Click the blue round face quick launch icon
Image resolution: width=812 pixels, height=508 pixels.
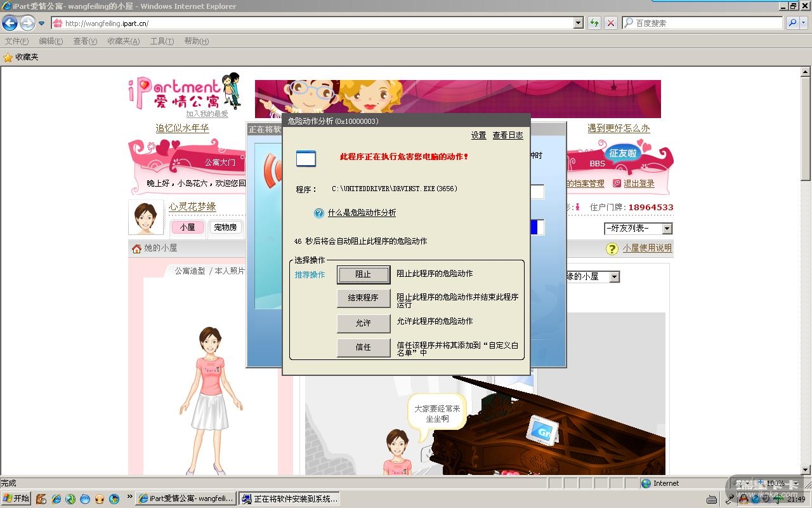[85, 499]
